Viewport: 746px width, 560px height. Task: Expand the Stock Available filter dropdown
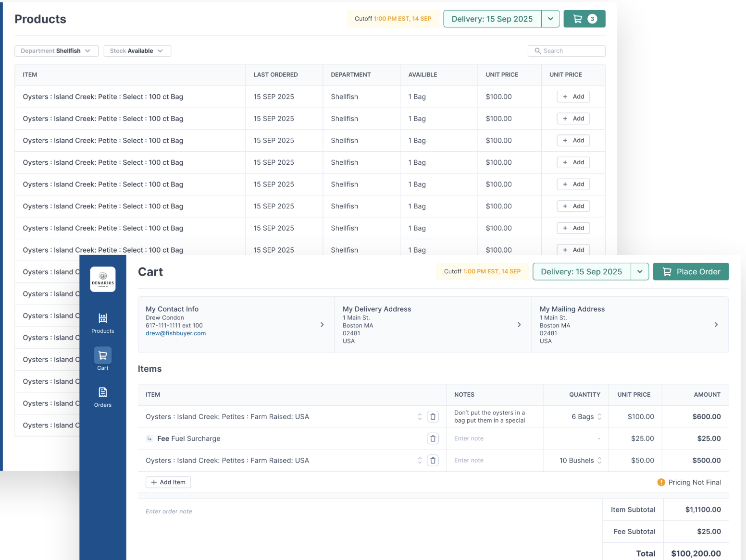click(137, 51)
